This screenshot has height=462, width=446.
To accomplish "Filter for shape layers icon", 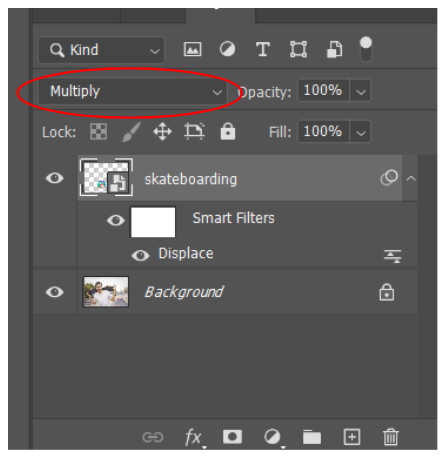I will (298, 50).
